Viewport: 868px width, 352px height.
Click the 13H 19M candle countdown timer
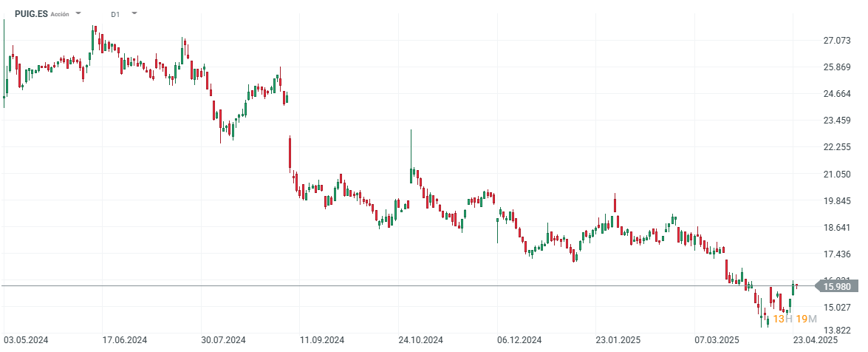[x=795, y=319]
